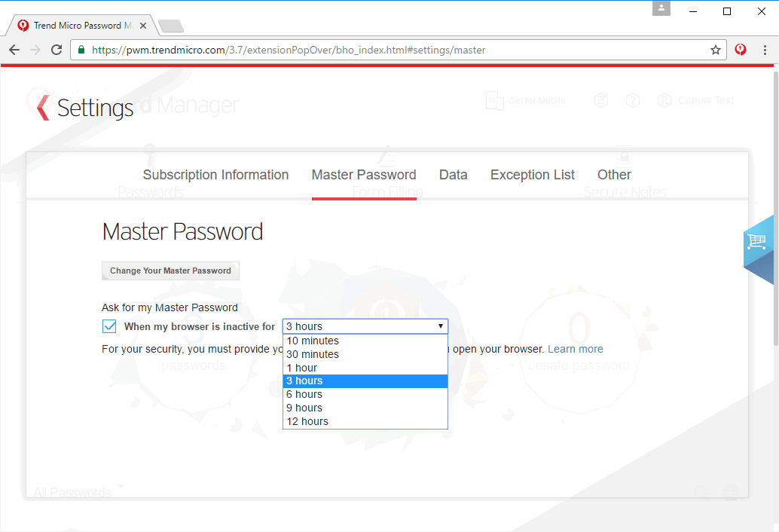The image size is (779, 532).
Task: Collapse the inactivity time dropdown
Action: pyautogui.click(x=365, y=326)
